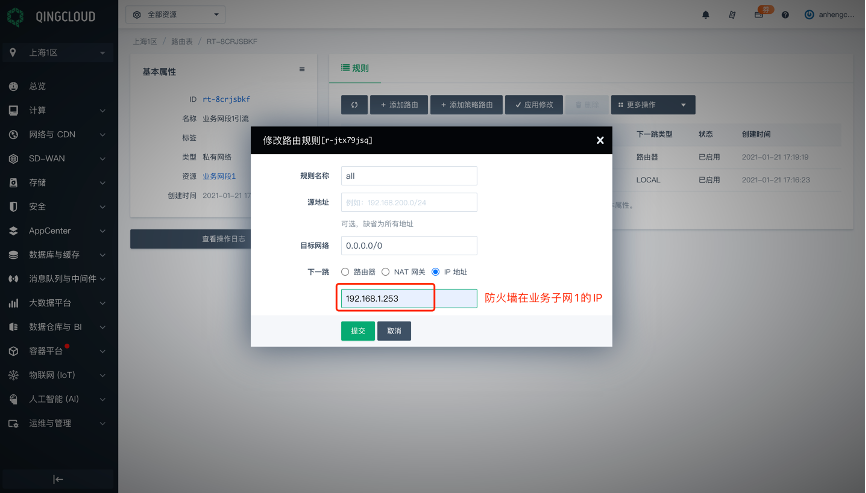Choose the IP 地址 radio button
This screenshot has width=866, height=493.
(435, 272)
